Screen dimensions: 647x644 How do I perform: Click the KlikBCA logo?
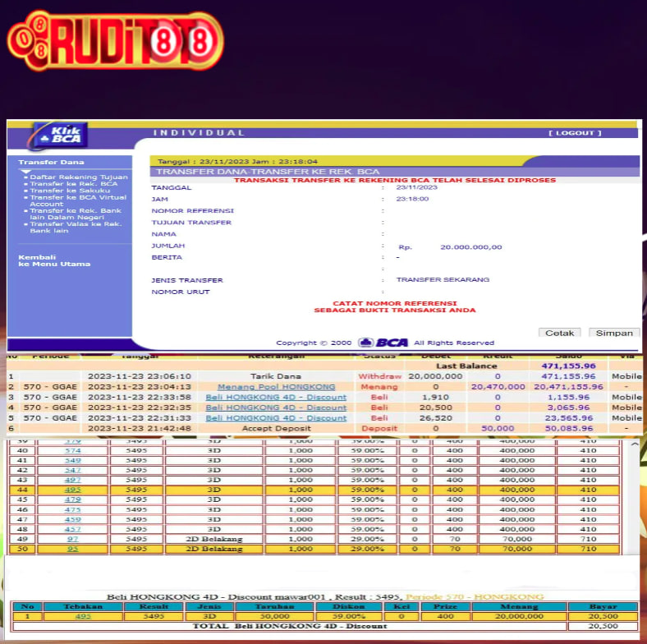(x=59, y=135)
